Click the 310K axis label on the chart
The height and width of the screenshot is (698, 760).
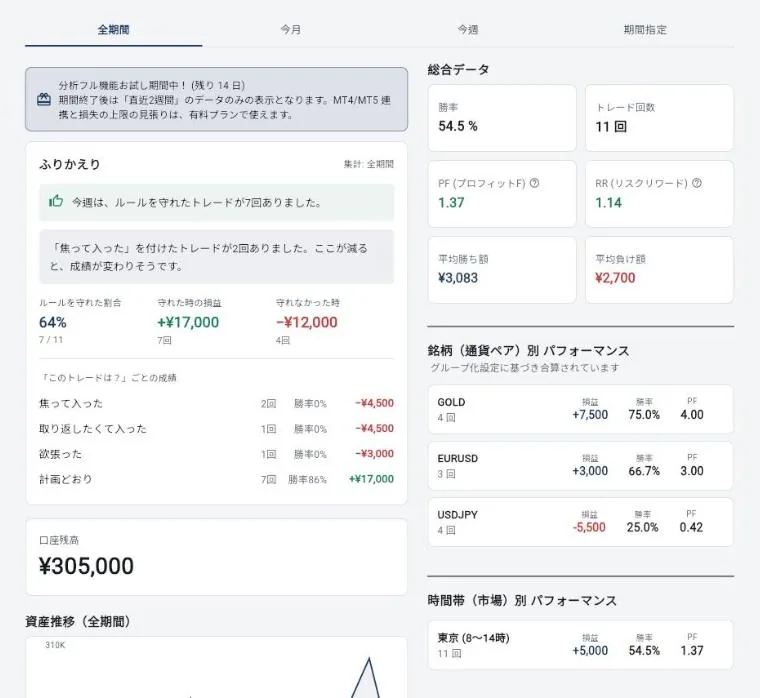pyautogui.click(x=55, y=645)
